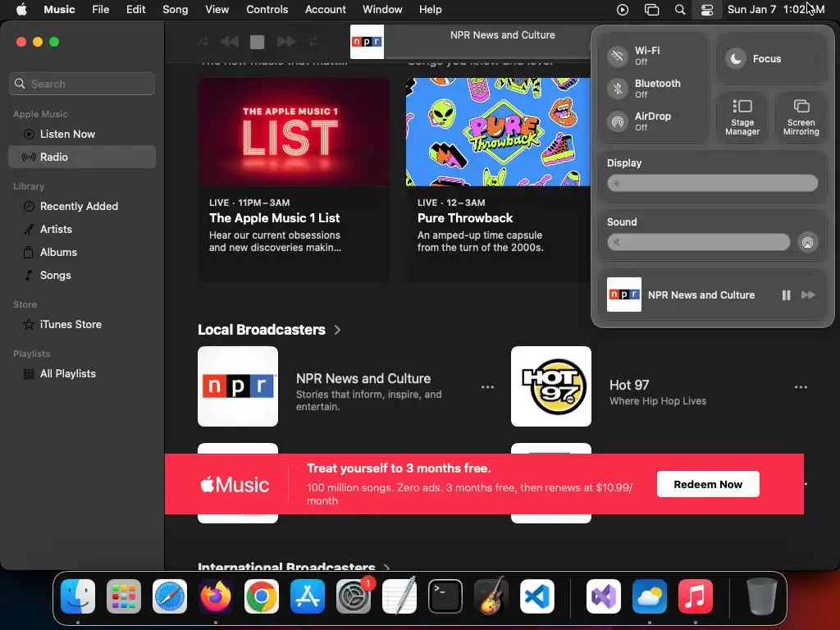
Task: Select Radio in the sidebar
Action: (x=82, y=157)
